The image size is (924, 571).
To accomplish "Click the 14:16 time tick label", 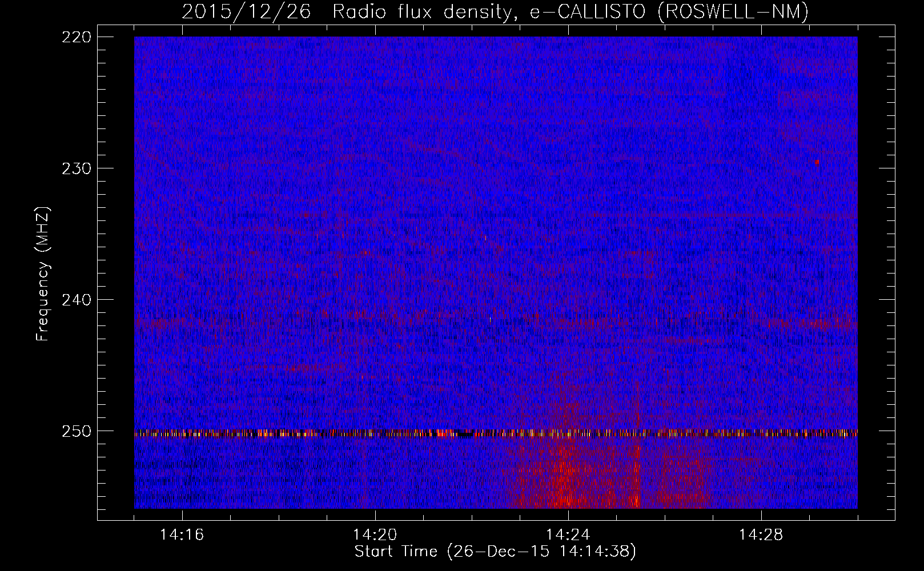I will pyautogui.click(x=182, y=535).
